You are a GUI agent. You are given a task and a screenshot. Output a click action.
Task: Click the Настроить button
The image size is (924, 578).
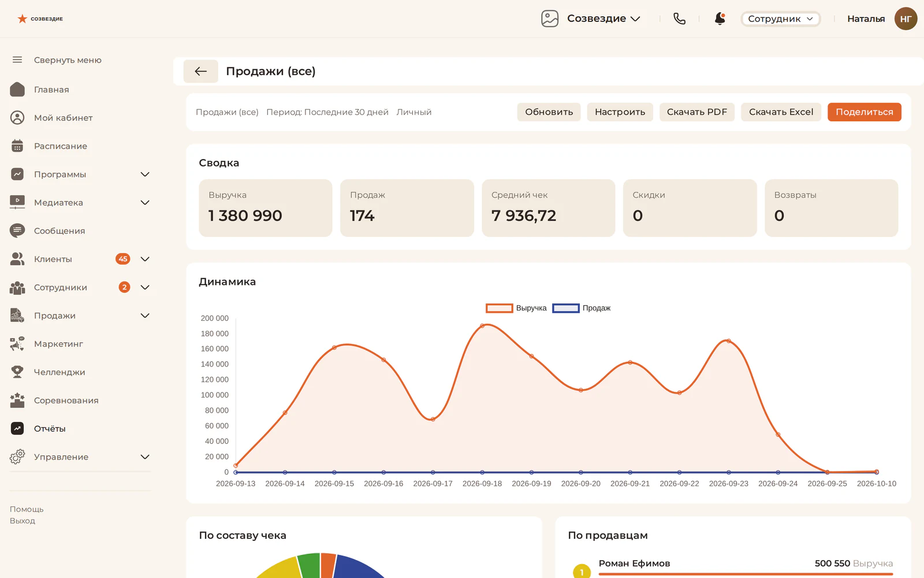click(x=620, y=112)
